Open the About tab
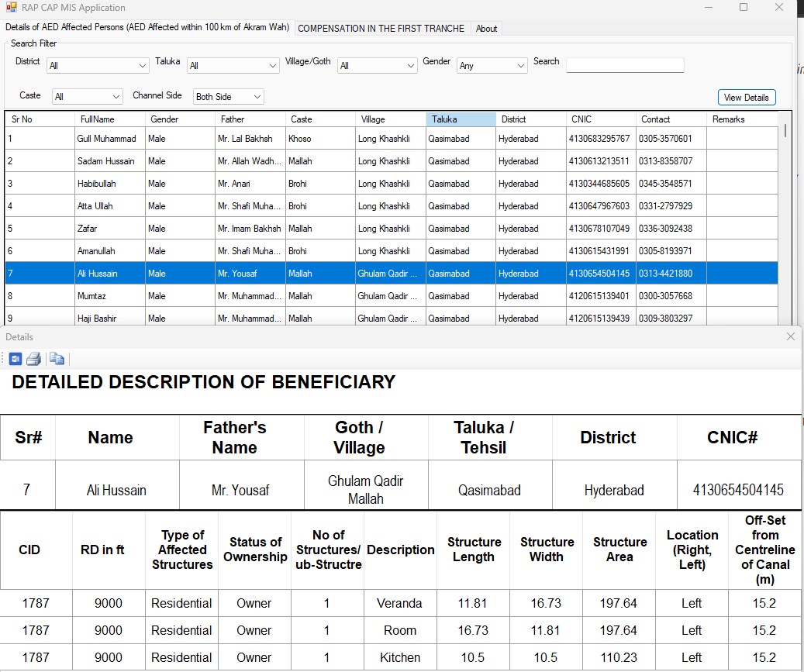Viewport: 804px width, 672px height. [x=486, y=29]
